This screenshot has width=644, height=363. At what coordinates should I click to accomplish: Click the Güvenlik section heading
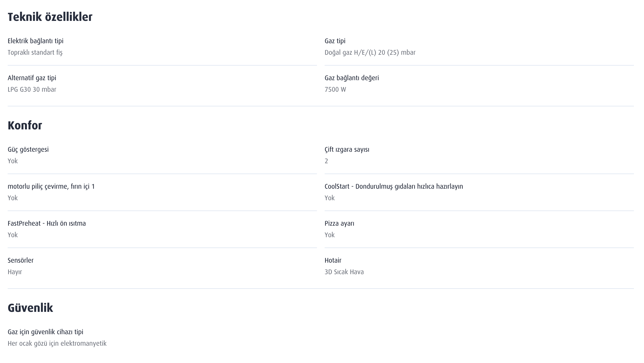30,308
